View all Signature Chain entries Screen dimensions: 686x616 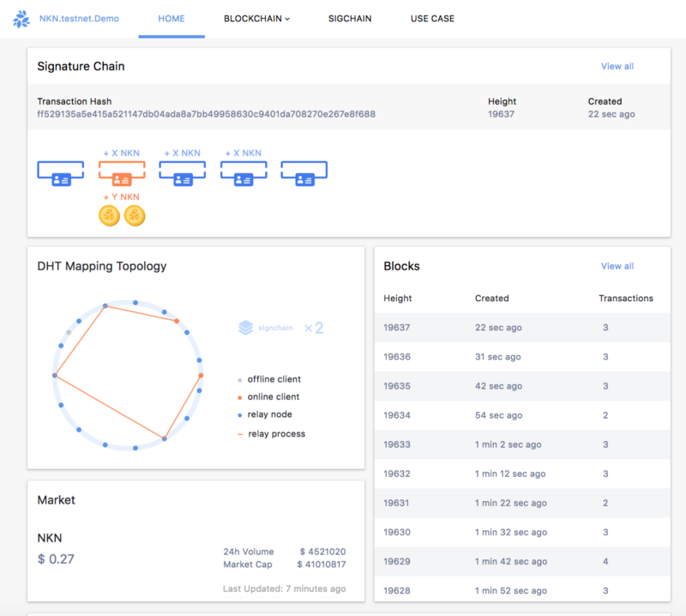point(617,66)
